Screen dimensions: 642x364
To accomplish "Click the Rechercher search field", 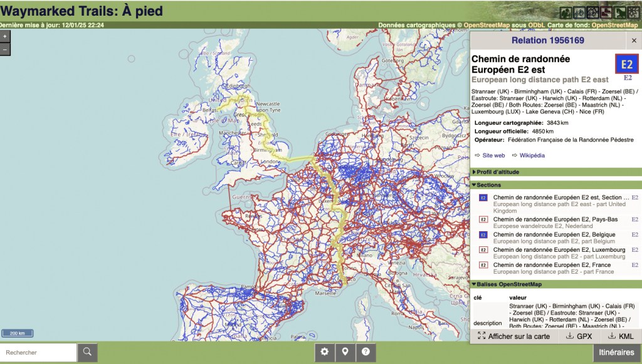I will (39, 353).
